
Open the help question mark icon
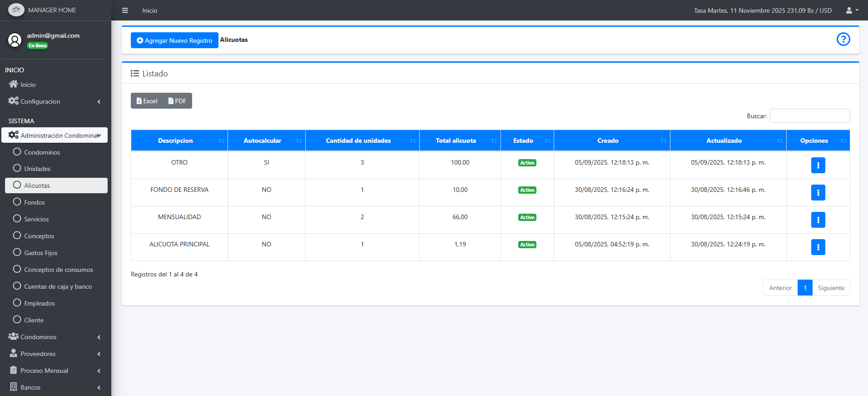(843, 40)
